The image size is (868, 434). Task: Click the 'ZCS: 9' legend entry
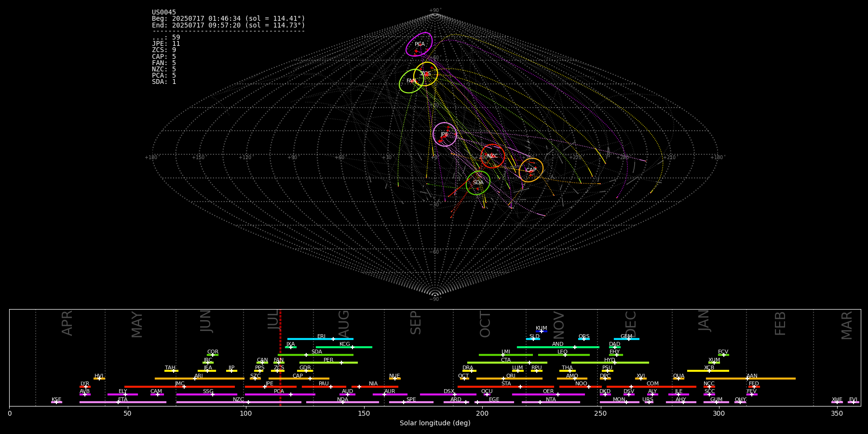point(164,50)
